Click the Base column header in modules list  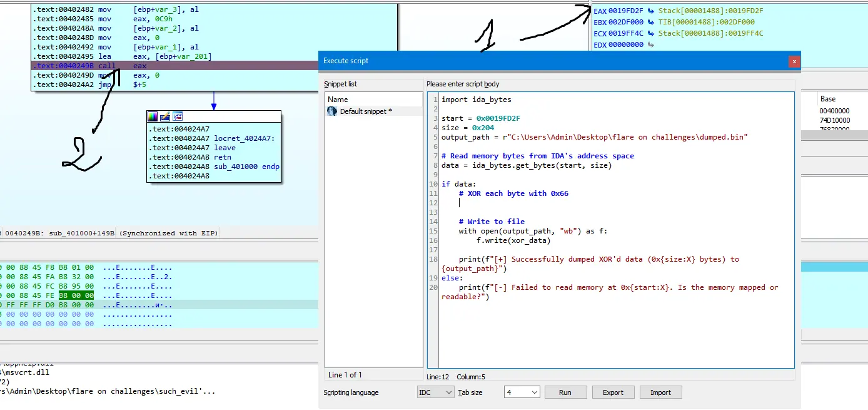pos(828,99)
